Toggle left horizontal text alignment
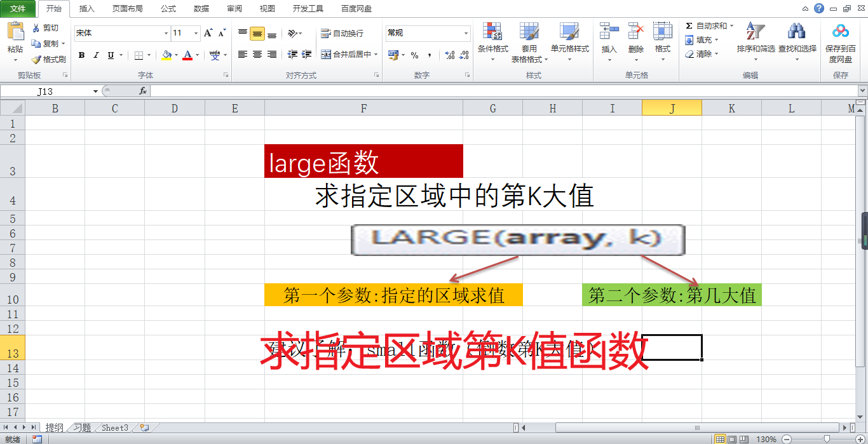Image resolution: width=868 pixels, height=444 pixels. click(x=243, y=55)
